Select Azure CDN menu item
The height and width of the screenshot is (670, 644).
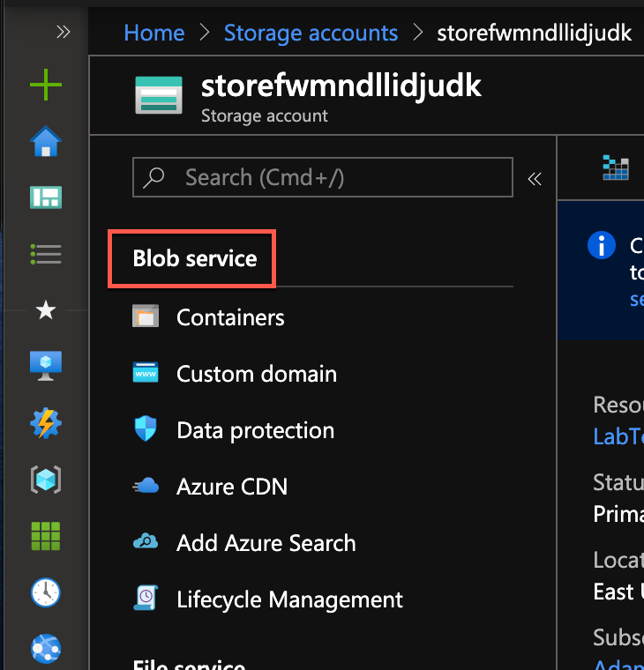pos(231,487)
